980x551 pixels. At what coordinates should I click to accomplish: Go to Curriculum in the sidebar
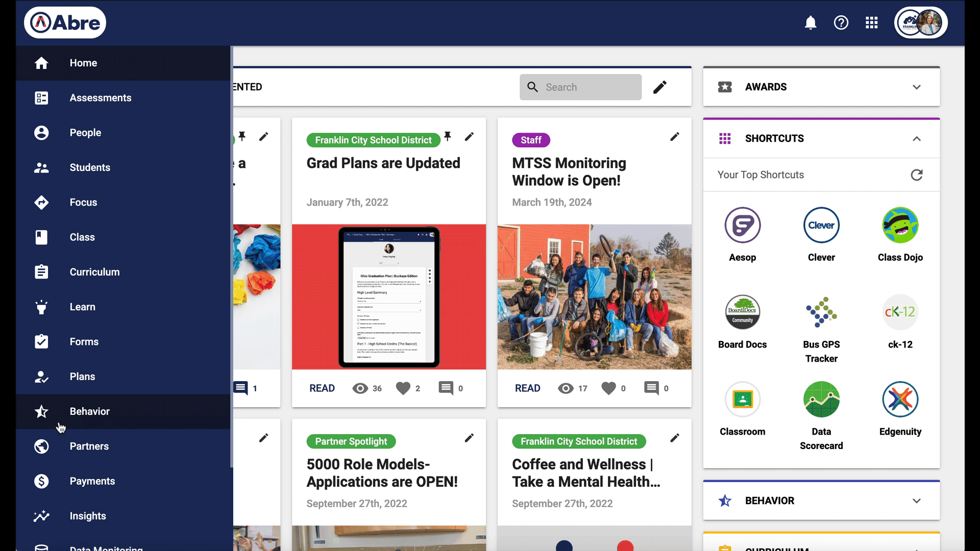click(x=94, y=272)
